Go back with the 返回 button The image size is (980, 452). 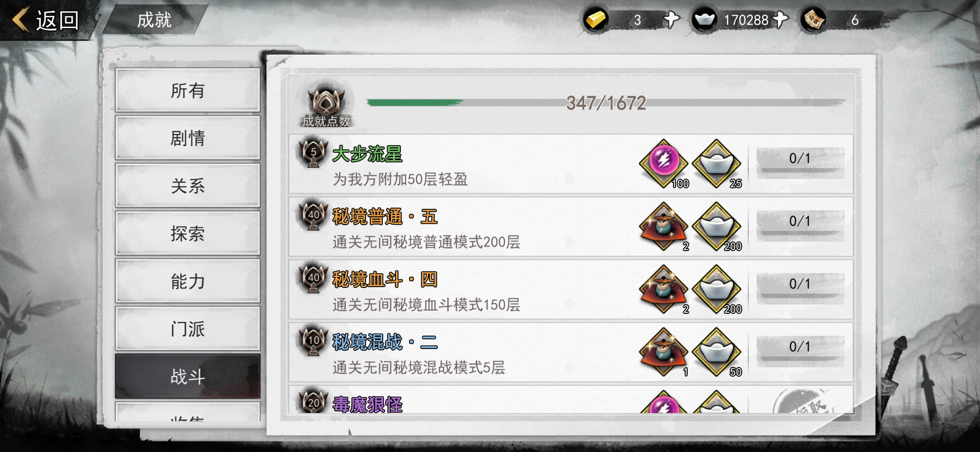click(46, 20)
